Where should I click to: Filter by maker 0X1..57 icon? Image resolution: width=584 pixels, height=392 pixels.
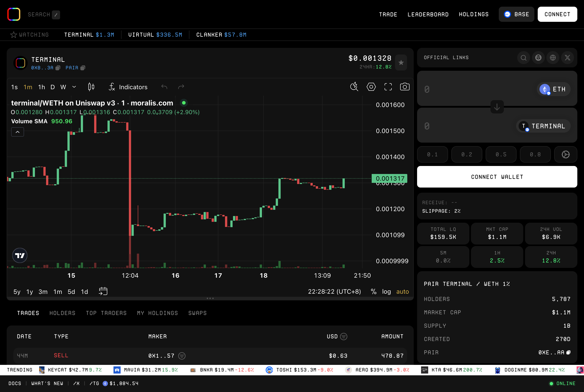(x=182, y=356)
